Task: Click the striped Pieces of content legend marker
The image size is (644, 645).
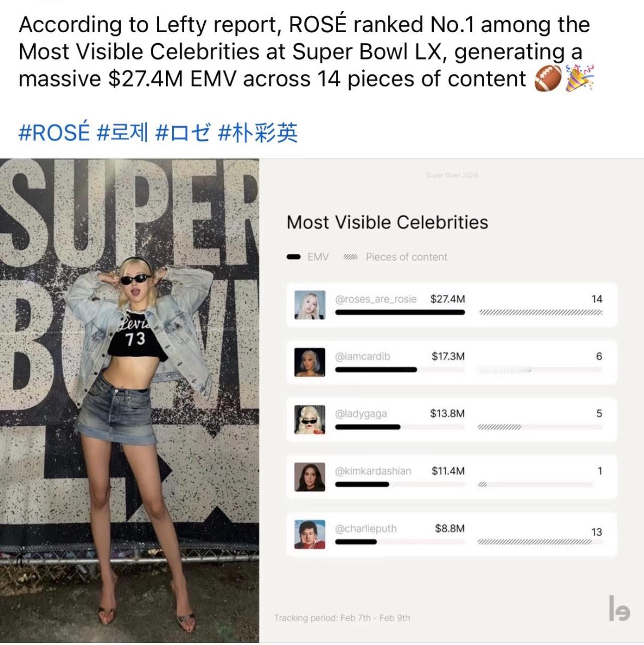Action: coord(351,257)
